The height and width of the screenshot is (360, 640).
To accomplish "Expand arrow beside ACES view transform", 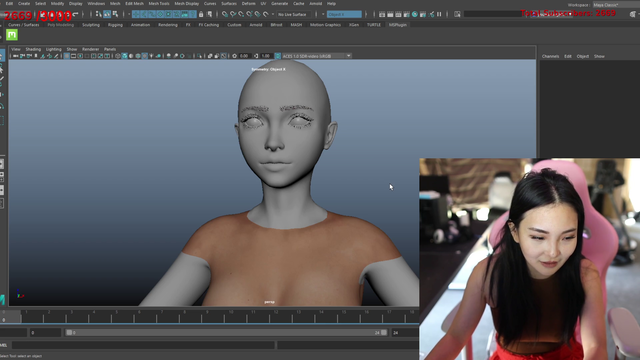I will [348, 56].
